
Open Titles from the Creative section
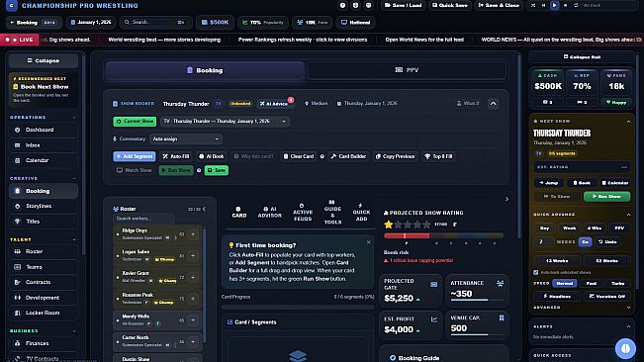pos(44,222)
